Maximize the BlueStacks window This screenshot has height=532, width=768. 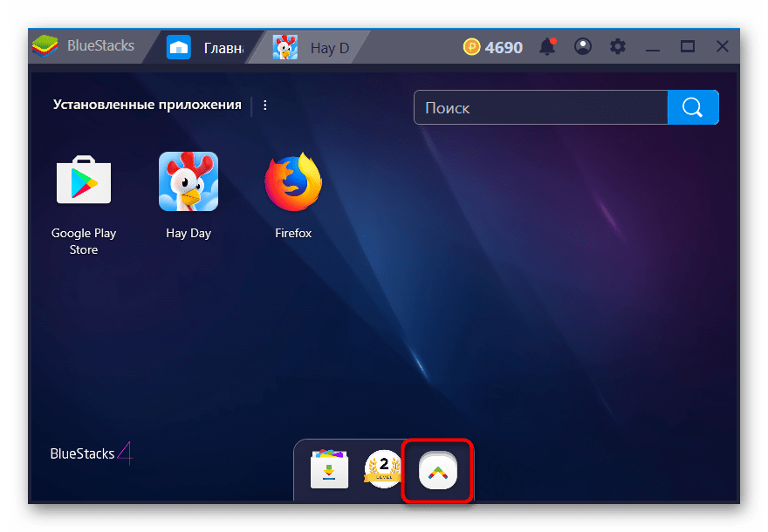tap(688, 47)
